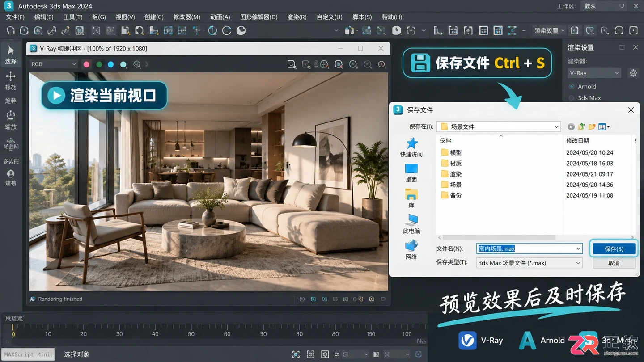Create new folder icon in save dialog
The width and height of the screenshot is (644, 362).
click(x=592, y=127)
